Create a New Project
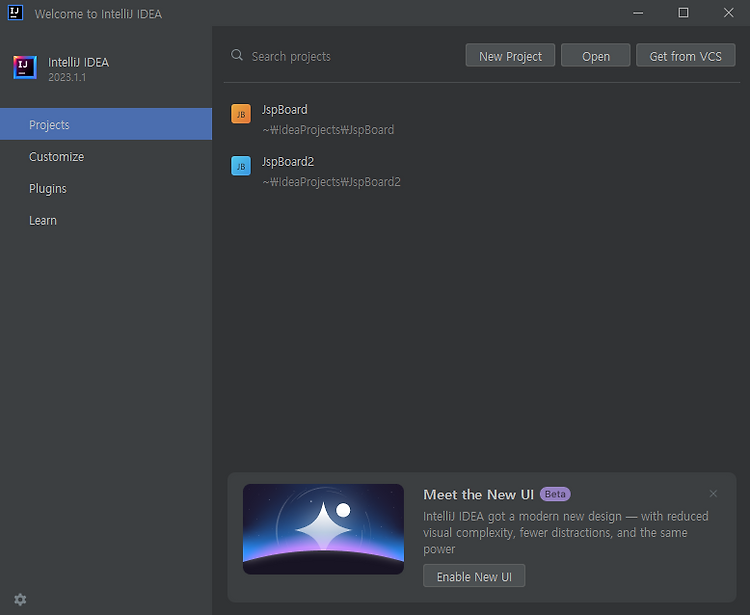This screenshot has height=615, width=750. (x=510, y=55)
